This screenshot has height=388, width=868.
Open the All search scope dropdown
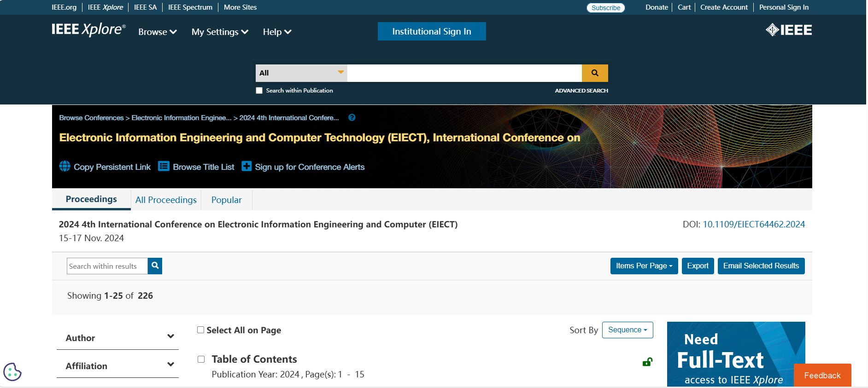tap(301, 73)
